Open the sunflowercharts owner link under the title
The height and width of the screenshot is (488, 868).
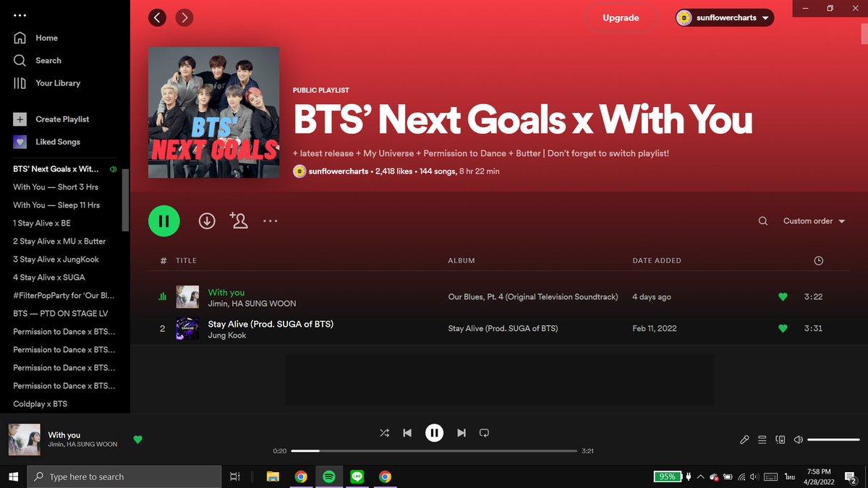tap(339, 171)
